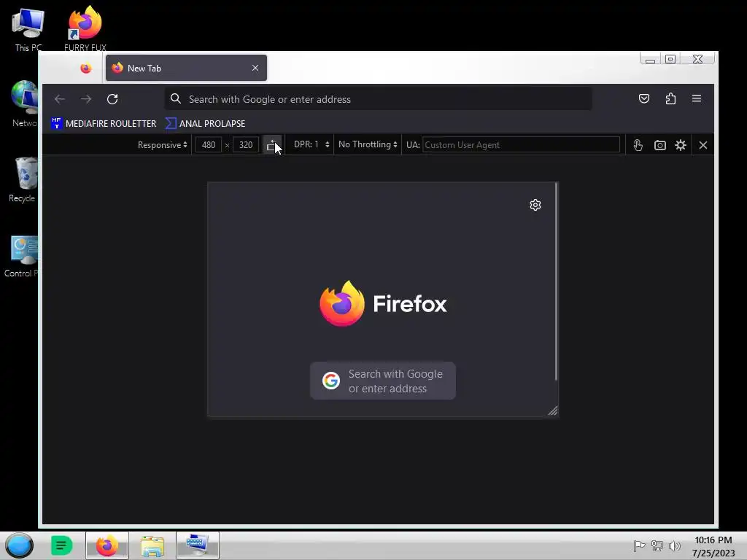This screenshot has height=560, width=747.
Task: Open the Firefox hamburger menu
Action: [697, 98]
